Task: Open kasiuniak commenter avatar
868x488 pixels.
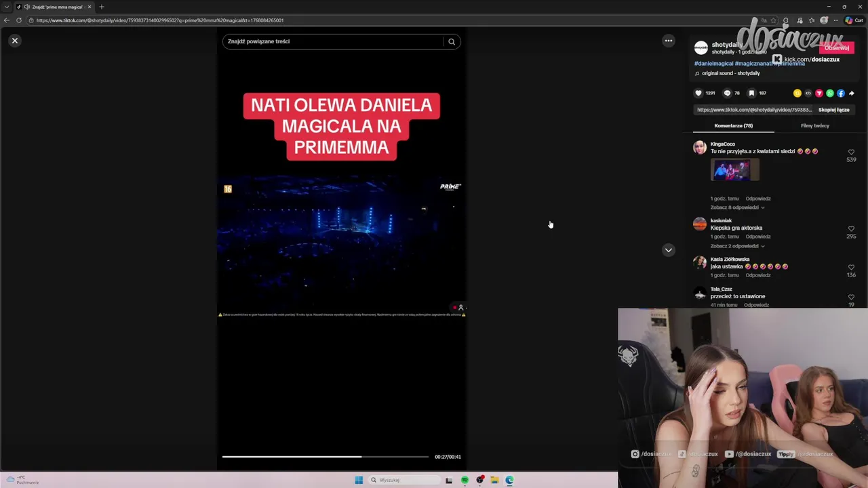Action: 700,224
